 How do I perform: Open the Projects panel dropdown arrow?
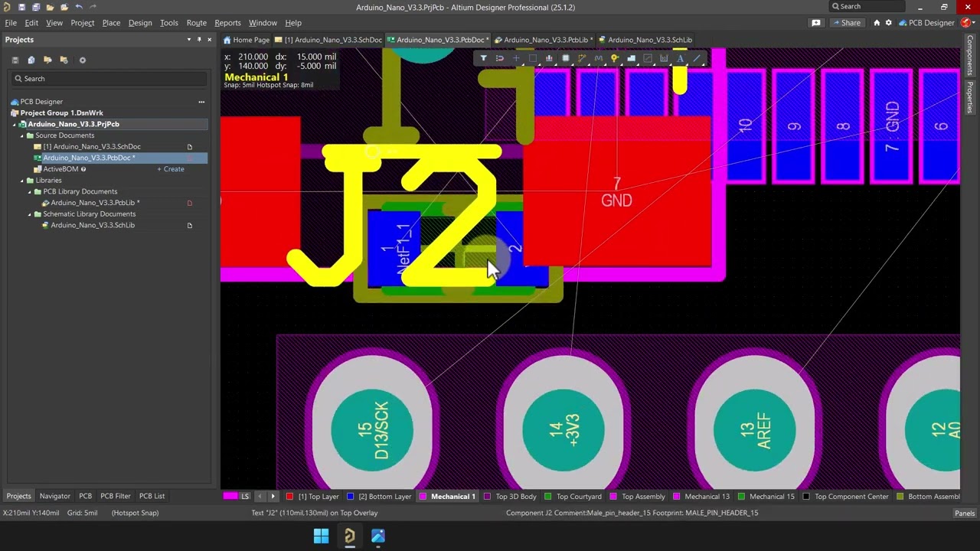click(188, 40)
